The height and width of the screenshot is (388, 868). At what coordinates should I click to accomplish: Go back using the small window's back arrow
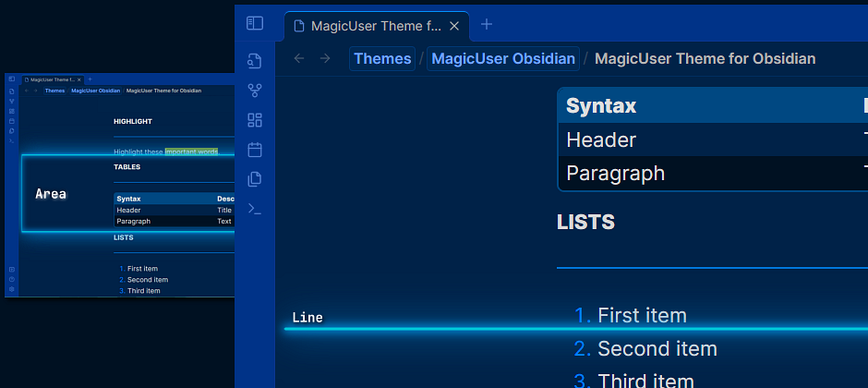(27, 91)
